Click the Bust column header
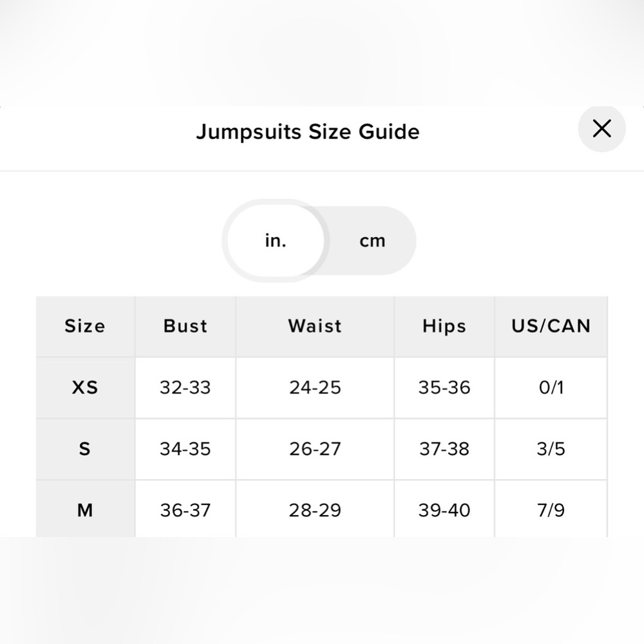 (x=185, y=326)
